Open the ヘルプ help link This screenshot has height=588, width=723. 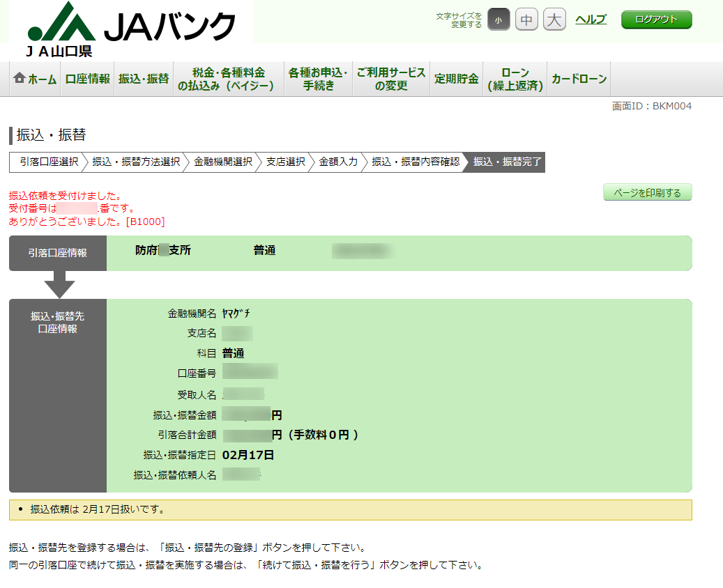pyautogui.click(x=591, y=20)
